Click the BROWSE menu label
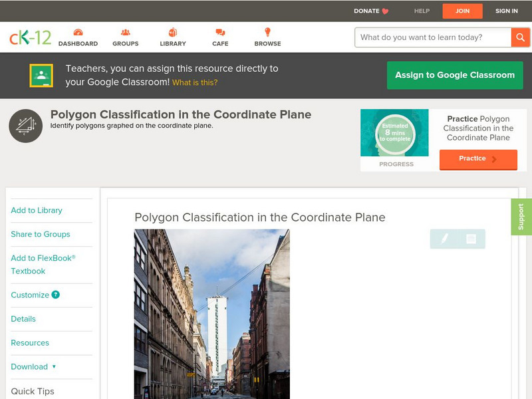Screen dimensions: 532x399 click(268, 44)
